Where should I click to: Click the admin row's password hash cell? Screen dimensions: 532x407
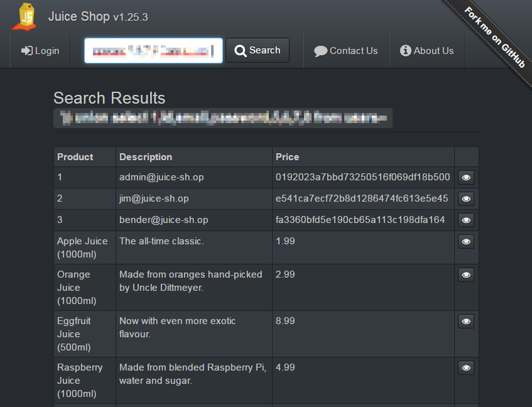pyautogui.click(x=362, y=177)
